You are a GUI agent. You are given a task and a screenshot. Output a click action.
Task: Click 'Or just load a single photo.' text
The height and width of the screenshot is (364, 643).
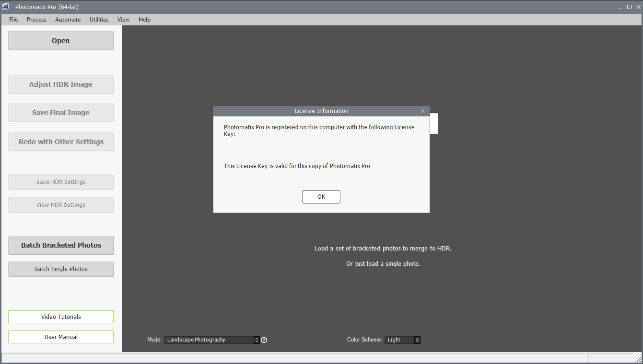pyautogui.click(x=383, y=264)
